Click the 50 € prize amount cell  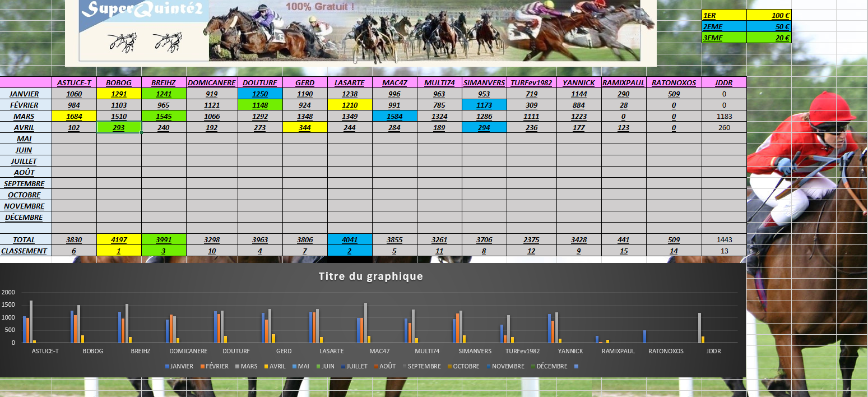769,26
